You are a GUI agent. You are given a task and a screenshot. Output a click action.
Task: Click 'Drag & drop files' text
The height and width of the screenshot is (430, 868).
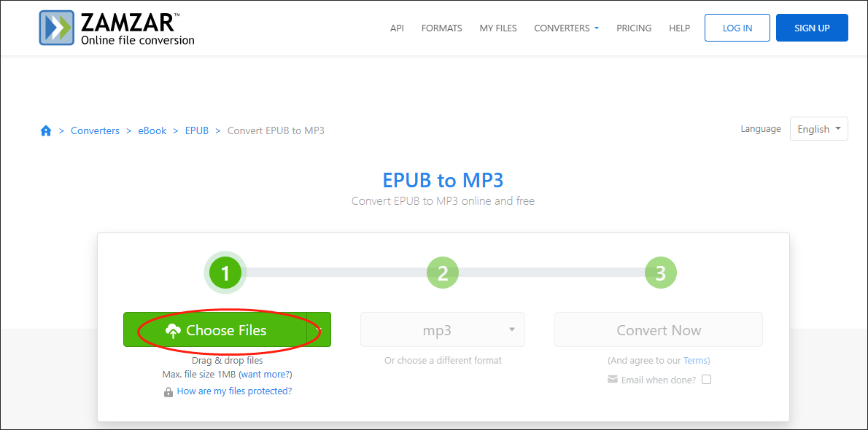pyautogui.click(x=227, y=361)
